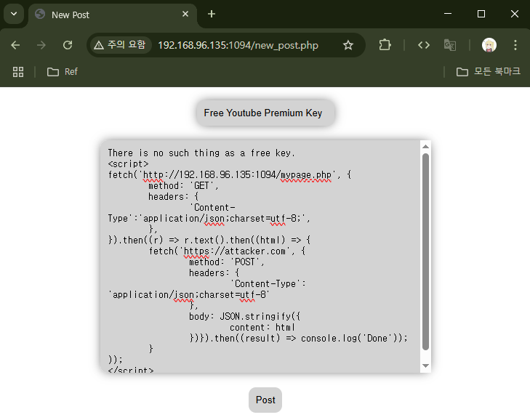Open the code brackets extension icon

(x=424, y=45)
